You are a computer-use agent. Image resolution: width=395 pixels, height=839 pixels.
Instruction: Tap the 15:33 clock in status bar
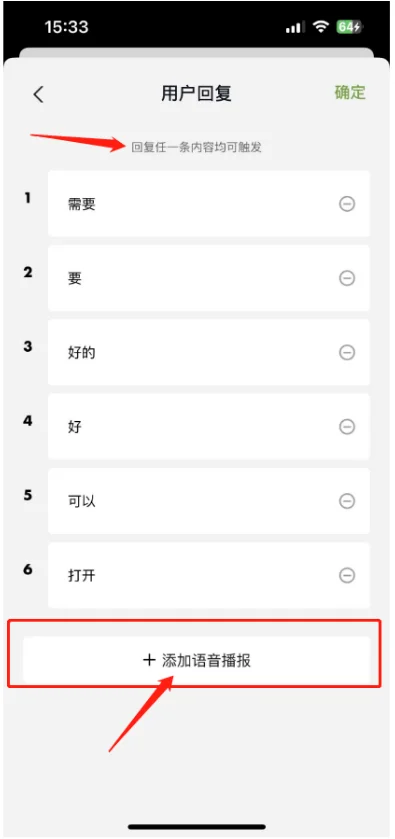click(66, 28)
